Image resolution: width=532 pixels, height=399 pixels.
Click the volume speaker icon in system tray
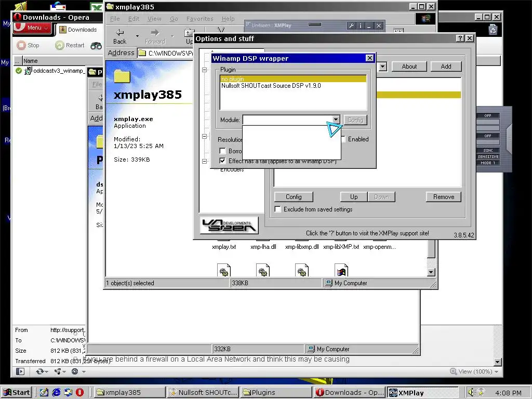click(471, 392)
